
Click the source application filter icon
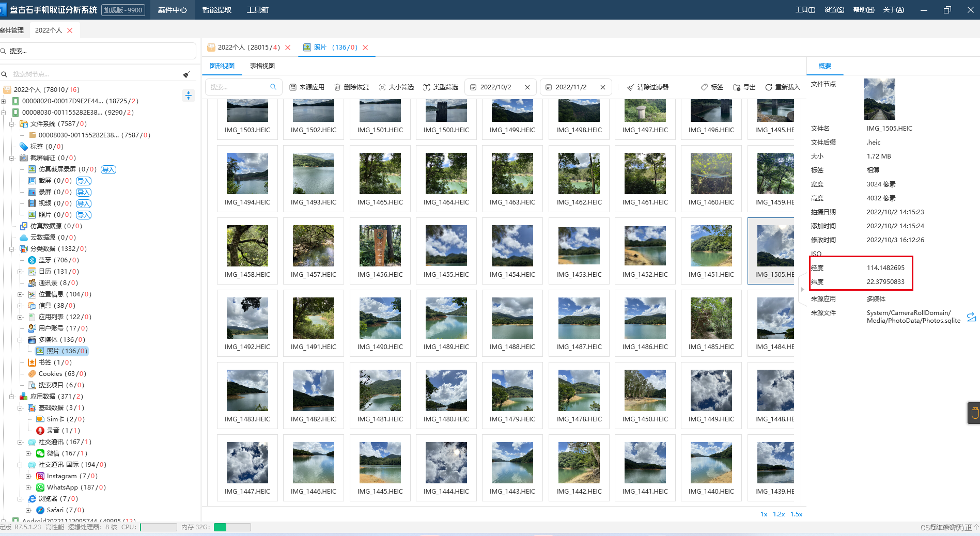293,87
